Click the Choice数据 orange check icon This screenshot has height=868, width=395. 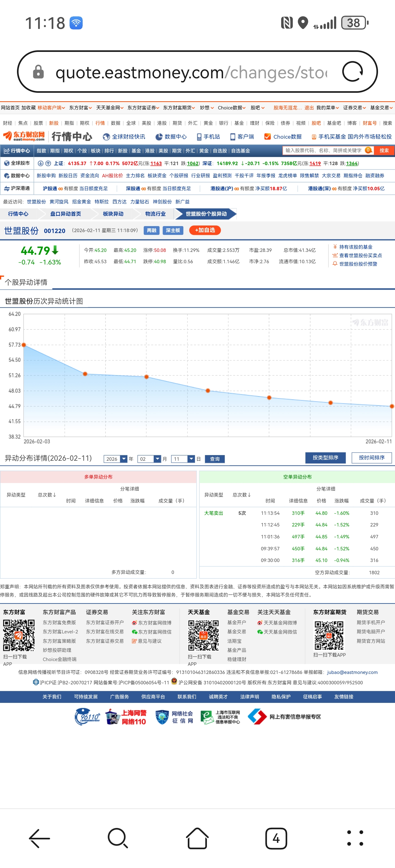click(x=268, y=136)
